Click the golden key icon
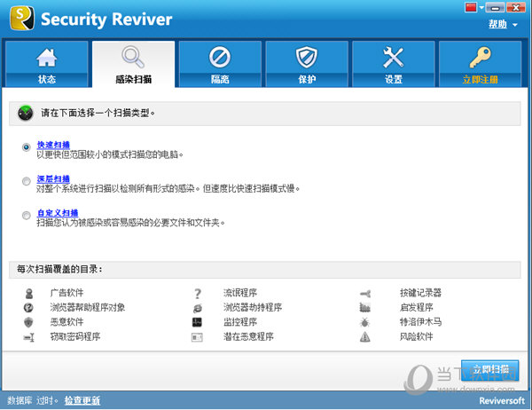The width and height of the screenshot is (532, 410). coord(480,57)
